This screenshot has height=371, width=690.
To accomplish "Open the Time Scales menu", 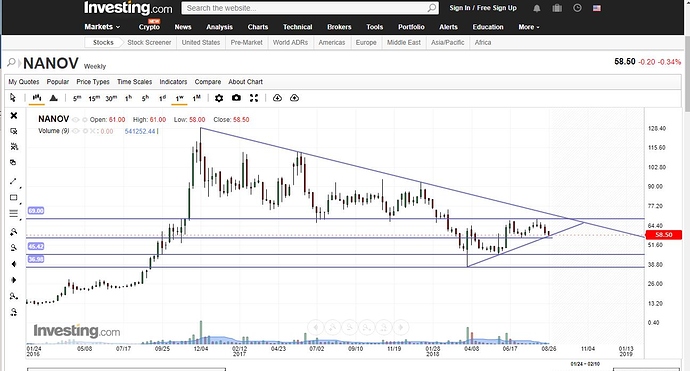I will (x=134, y=82).
